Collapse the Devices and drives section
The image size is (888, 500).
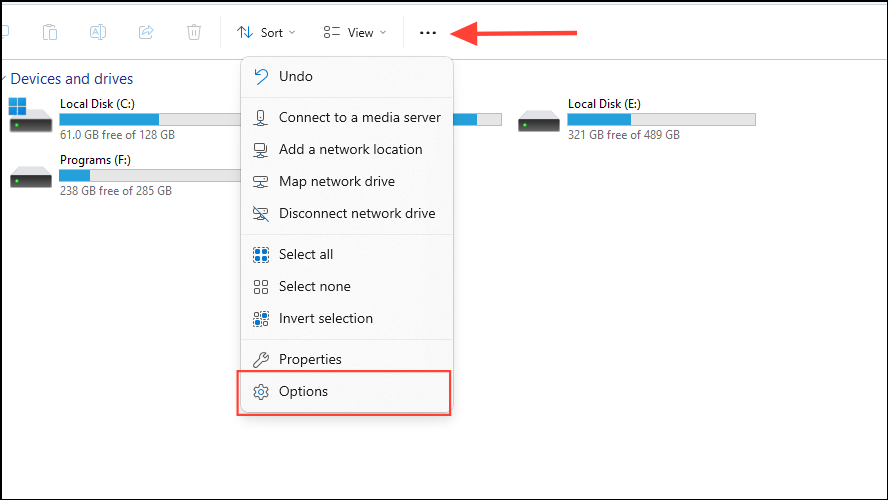[3, 79]
